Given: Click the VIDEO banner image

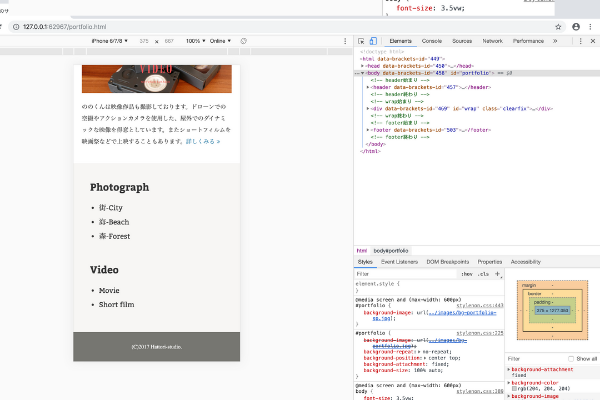Looking at the screenshot, I should click(x=157, y=79).
